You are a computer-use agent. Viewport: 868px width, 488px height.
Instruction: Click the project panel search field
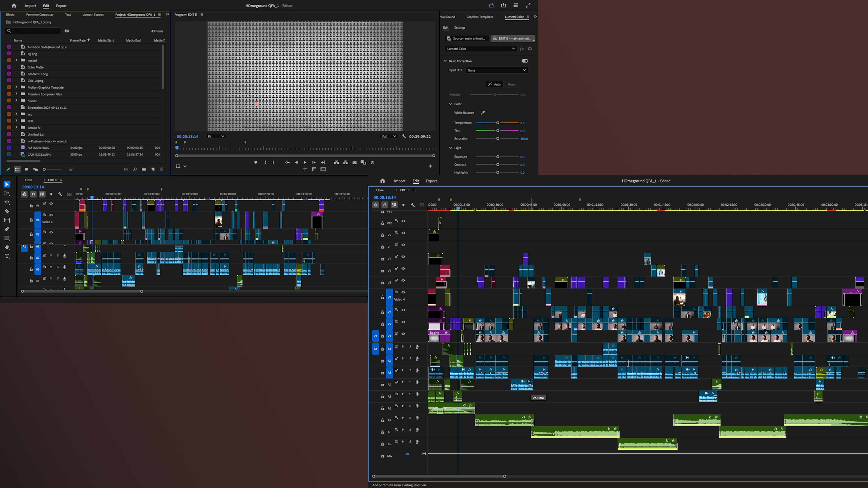pos(34,31)
